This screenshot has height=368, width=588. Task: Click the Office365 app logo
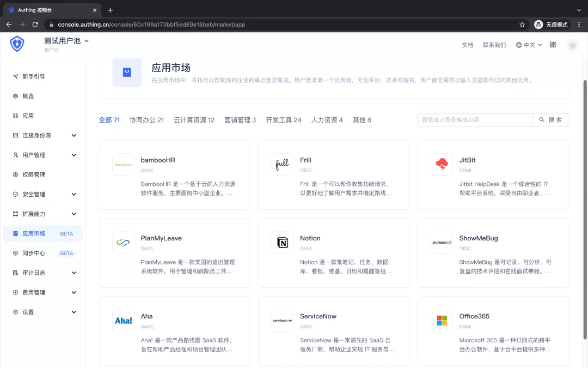coord(442,321)
